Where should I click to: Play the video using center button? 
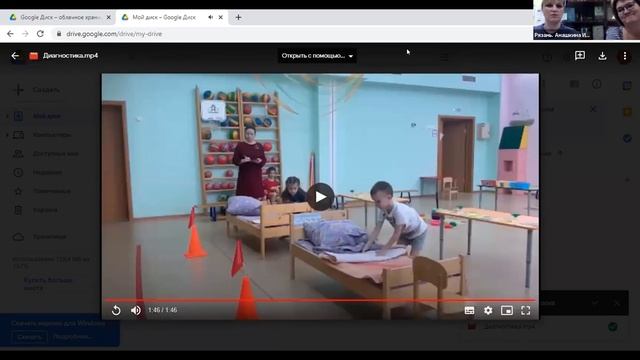point(320,197)
